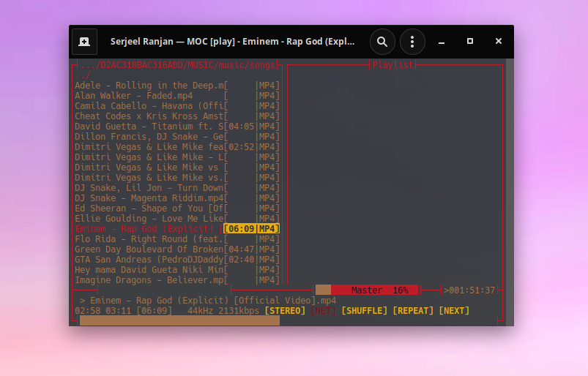The image size is (588, 376).
Task: Toggle the NET indicator
Action: 323,311
